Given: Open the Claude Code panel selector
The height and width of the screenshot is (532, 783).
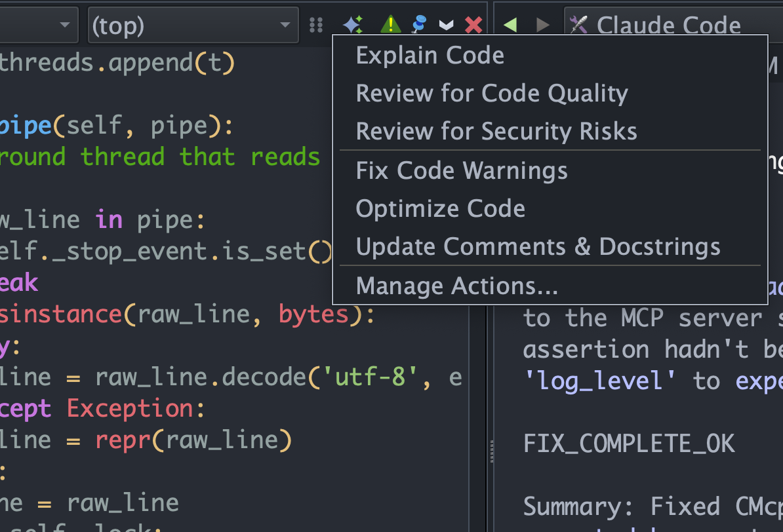Looking at the screenshot, I should tap(673, 25).
